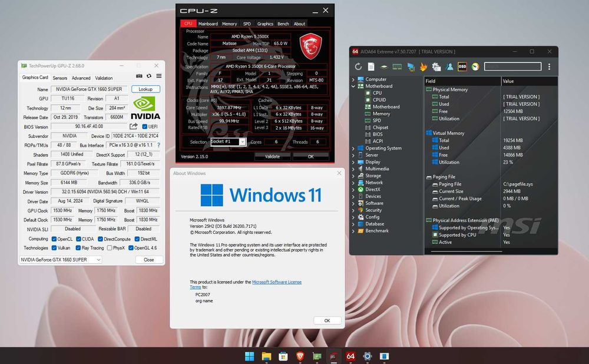This screenshot has width=589, height=364.
Task: Click the GPU-Z BIOS export share icon
Action: [x=133, y=126]
